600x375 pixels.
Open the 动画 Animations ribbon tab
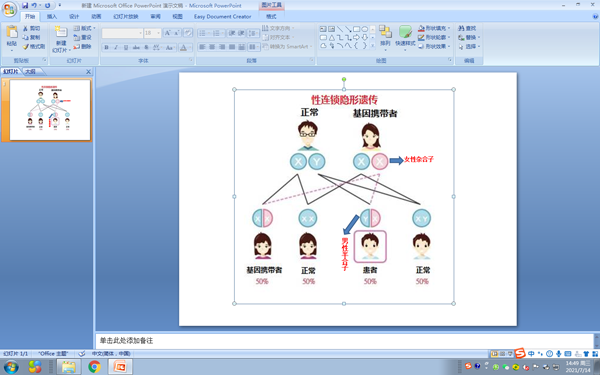pyautogui.click(x=96, y=16)
